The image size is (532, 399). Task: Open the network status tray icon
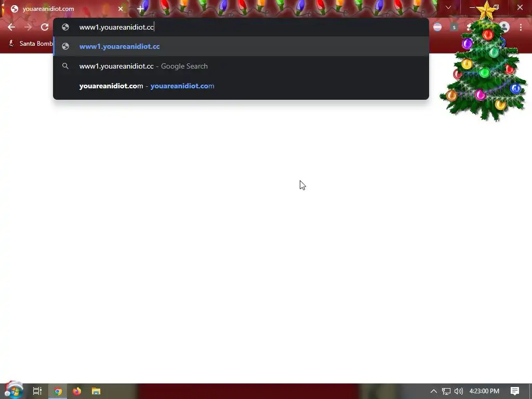coord(446,391)
